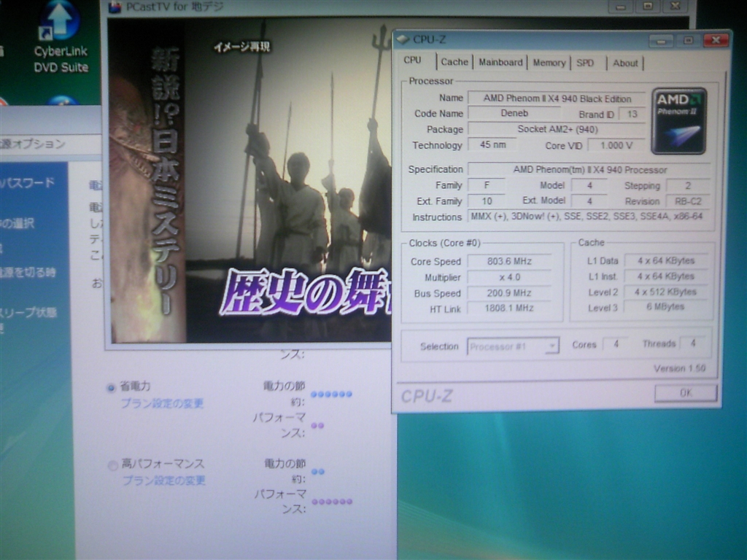Click the Bus Speed value '200.9 MHz'

[508, 293]
